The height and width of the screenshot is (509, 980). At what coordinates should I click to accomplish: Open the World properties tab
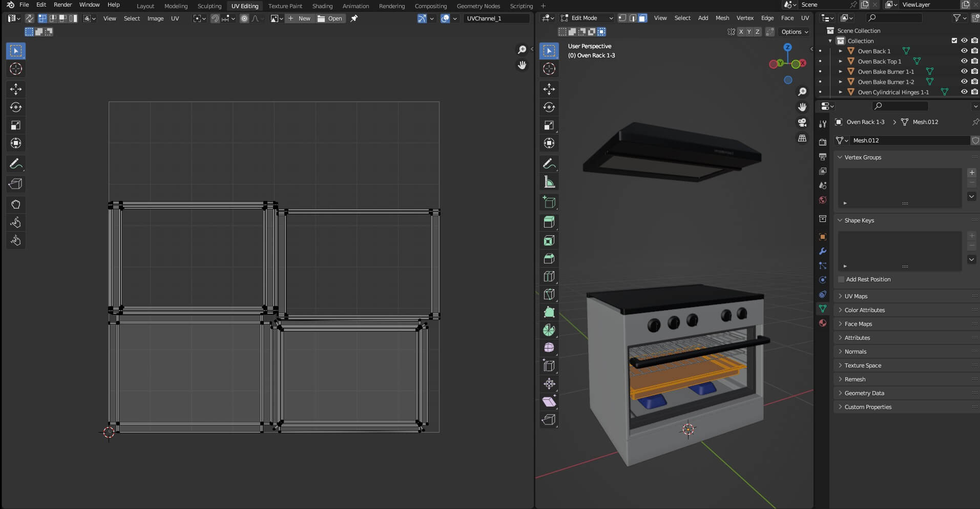(822, 200)
